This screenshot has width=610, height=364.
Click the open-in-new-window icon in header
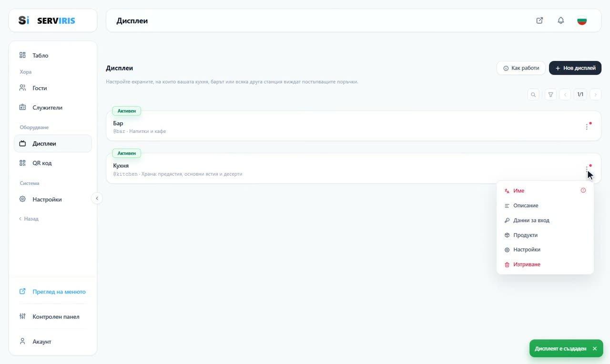point(539,20)
